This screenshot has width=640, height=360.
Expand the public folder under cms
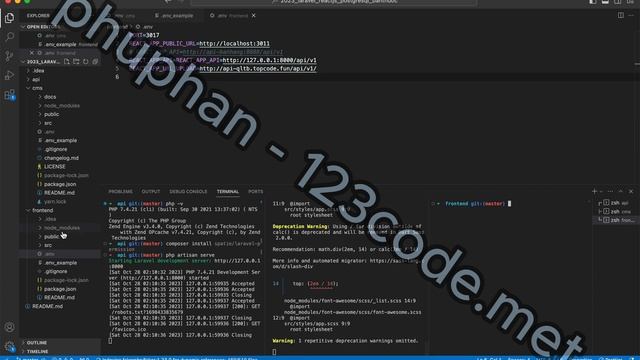[51, 114]
